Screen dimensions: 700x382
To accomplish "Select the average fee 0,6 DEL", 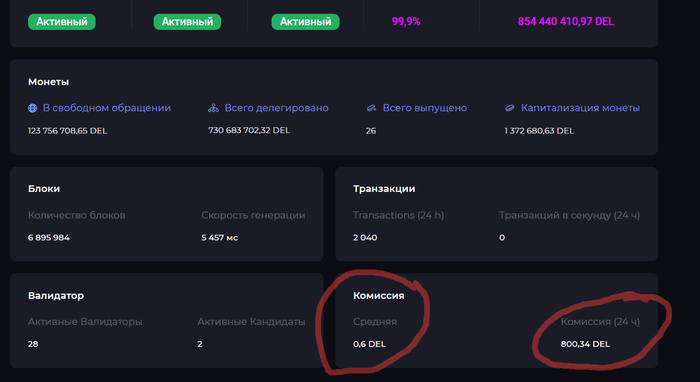I will pos(369,344).
